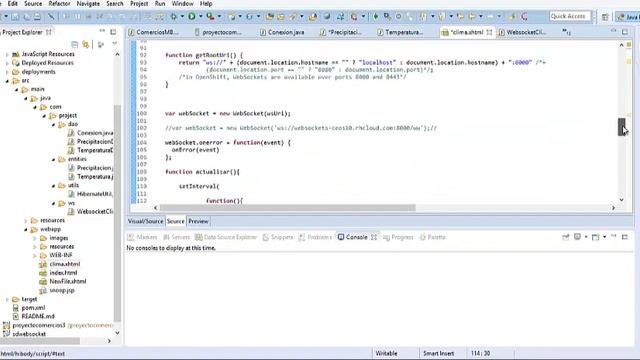Click the editor vertical scrollbar thumb
640x360 pixels.
[621, 127]
